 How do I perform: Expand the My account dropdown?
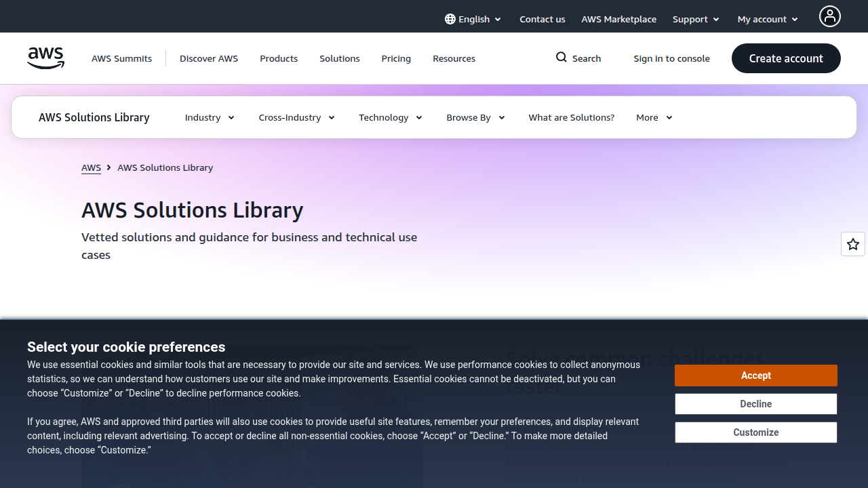point(768,19)
